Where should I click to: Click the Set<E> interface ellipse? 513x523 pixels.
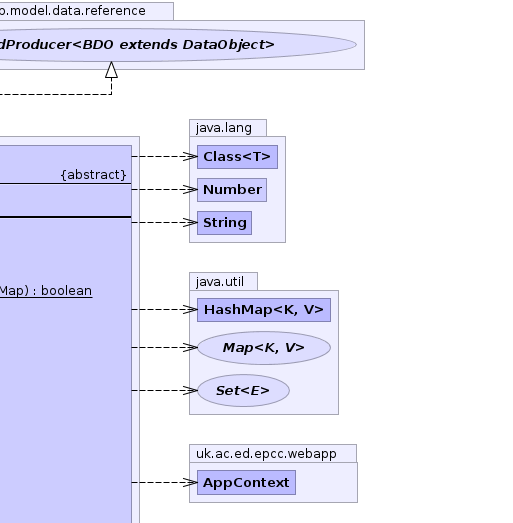point(243,390)
